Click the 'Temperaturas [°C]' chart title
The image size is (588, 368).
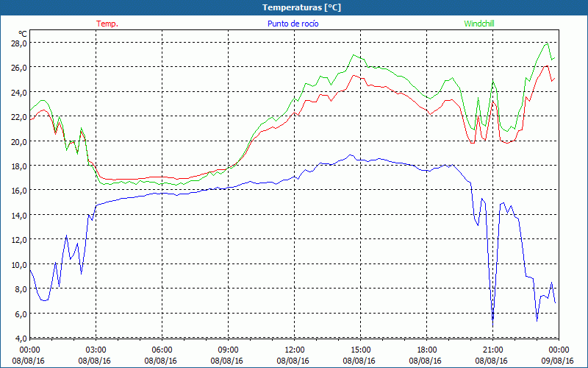point(301,7)
